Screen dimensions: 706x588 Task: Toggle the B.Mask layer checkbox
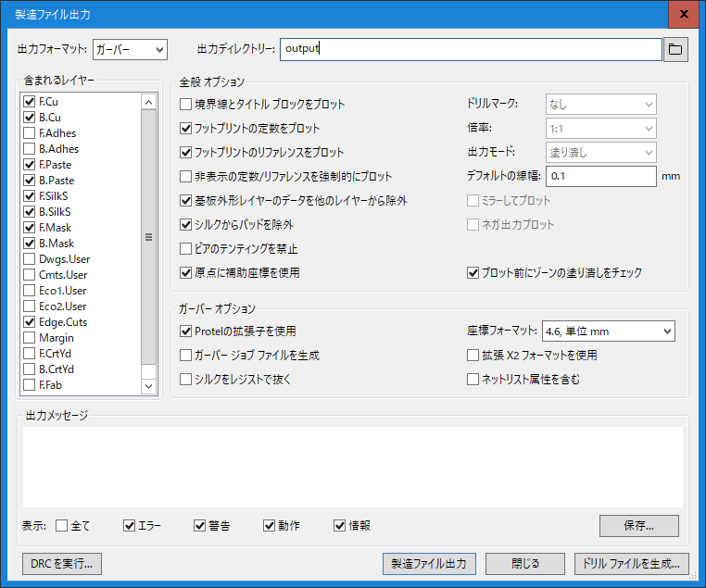click(x=30, y=244)
